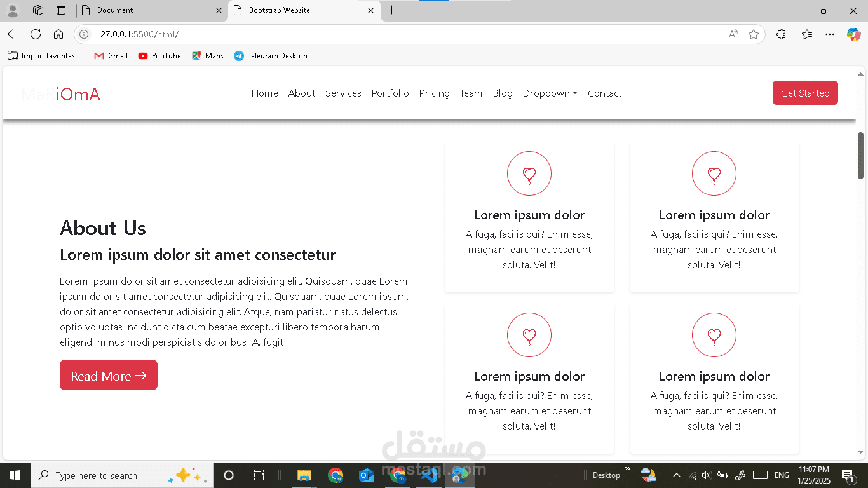
Task: Open the YouTube bookmark
Action: [x=159, y=56]
